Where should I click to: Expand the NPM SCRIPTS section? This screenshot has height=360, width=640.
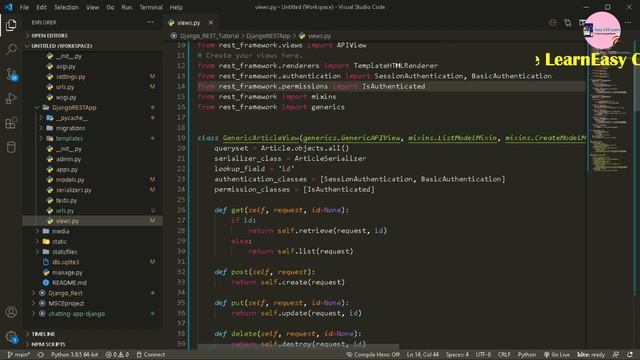48,344
